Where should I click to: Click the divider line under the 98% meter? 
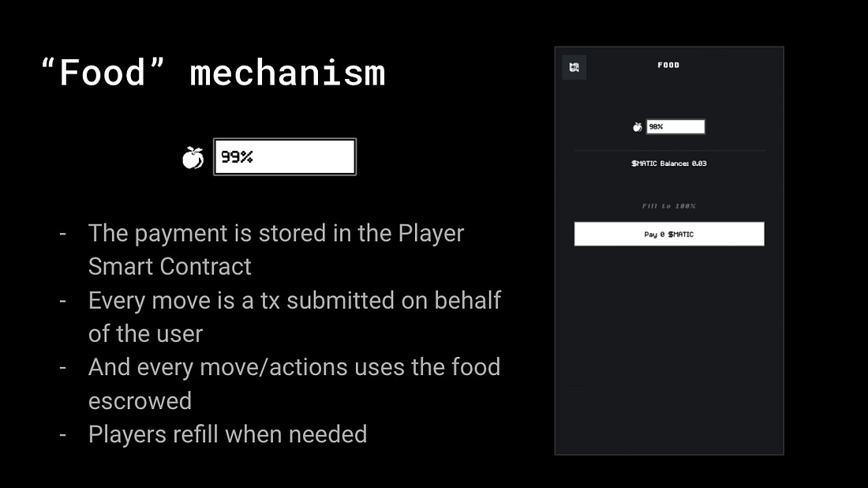click(x=669, y=151)
